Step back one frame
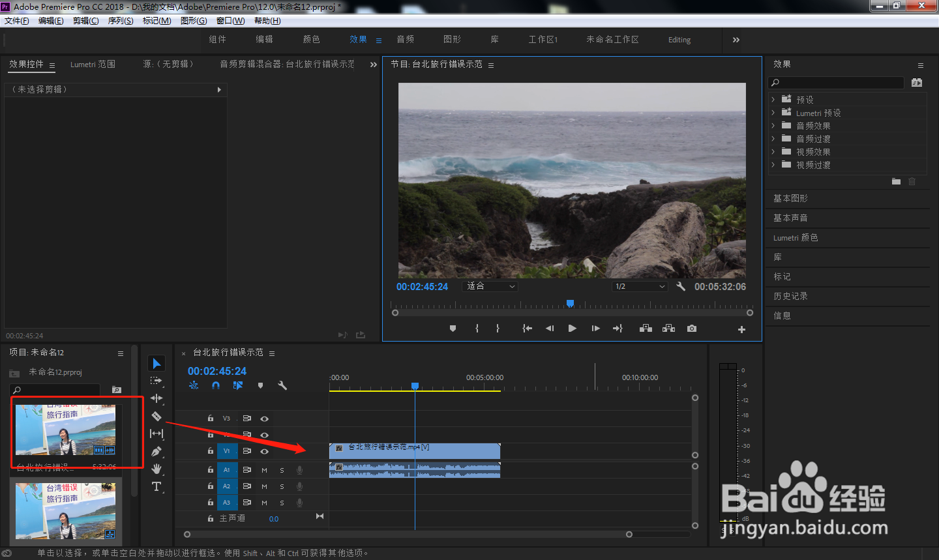939x560 pixels. pyautogui.click(x=550, y=329)
